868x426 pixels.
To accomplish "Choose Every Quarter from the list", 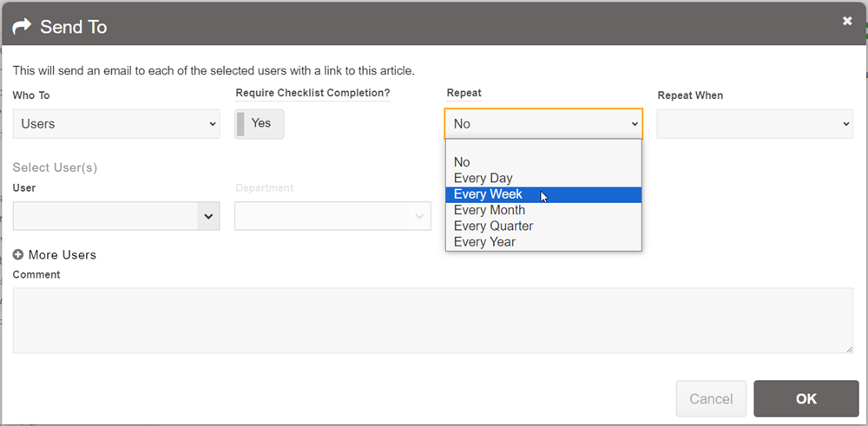I will point(493,226).
